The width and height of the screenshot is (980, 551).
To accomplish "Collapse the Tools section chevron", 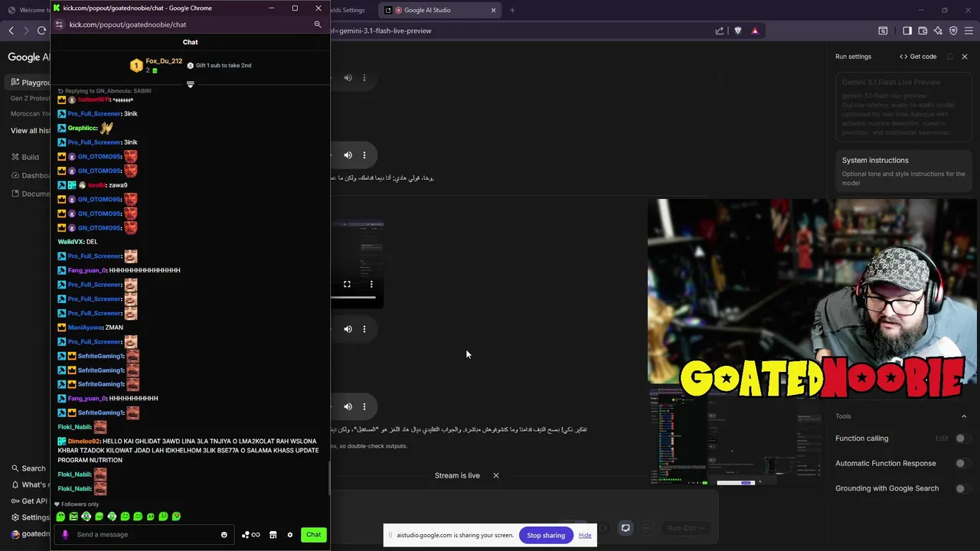I will (964, 416).
